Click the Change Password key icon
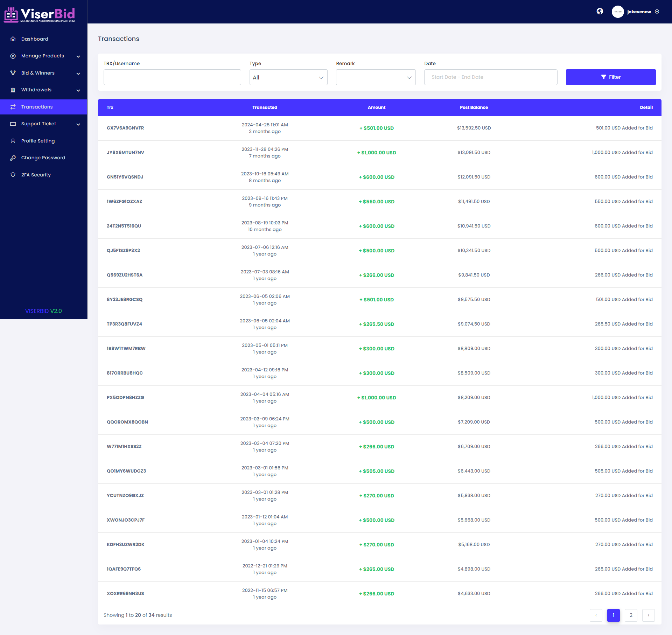The image size is (672, 635). (13, 158)
